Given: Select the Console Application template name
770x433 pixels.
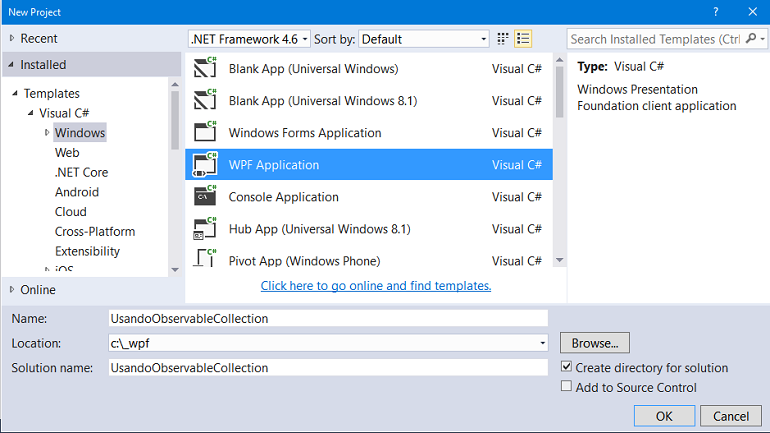Looking at the screenshot, I should tap(283, 197).
